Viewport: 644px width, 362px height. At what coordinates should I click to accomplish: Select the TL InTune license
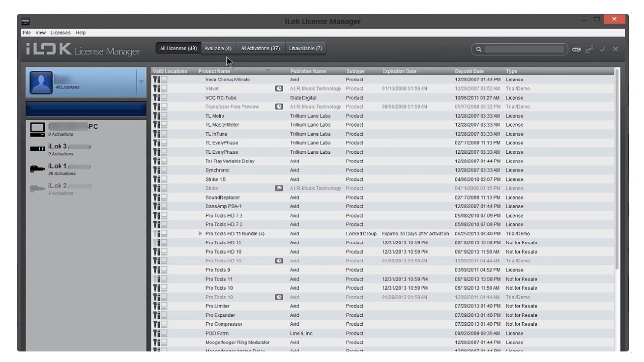pos(382,134)
